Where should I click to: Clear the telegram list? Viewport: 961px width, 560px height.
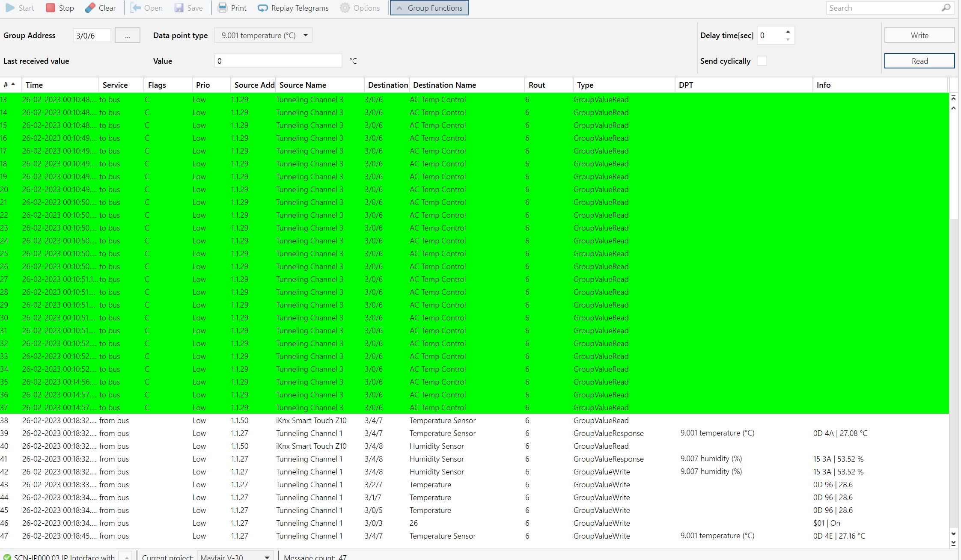(x=100, y=8)
